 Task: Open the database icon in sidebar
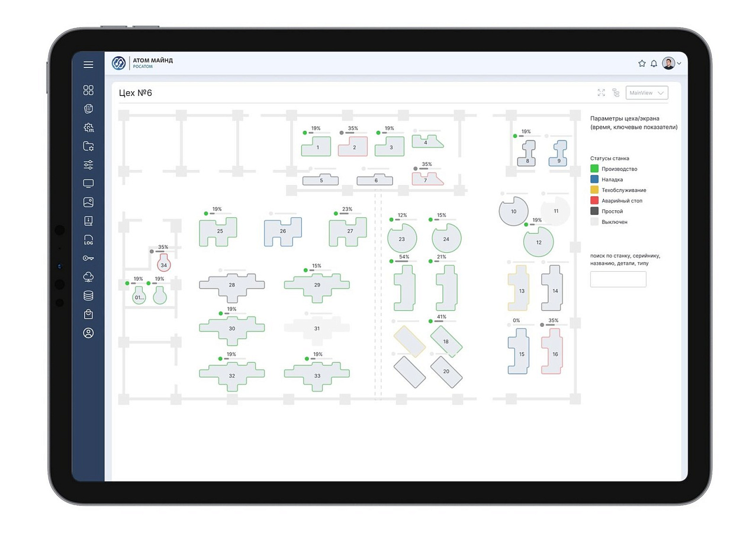[88, 296]
